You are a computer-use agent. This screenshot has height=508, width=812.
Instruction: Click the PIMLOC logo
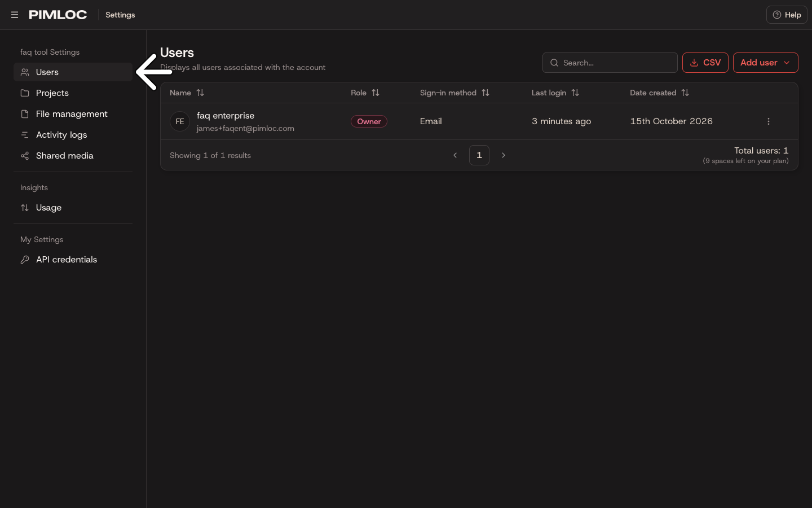(x=58, y=15)
